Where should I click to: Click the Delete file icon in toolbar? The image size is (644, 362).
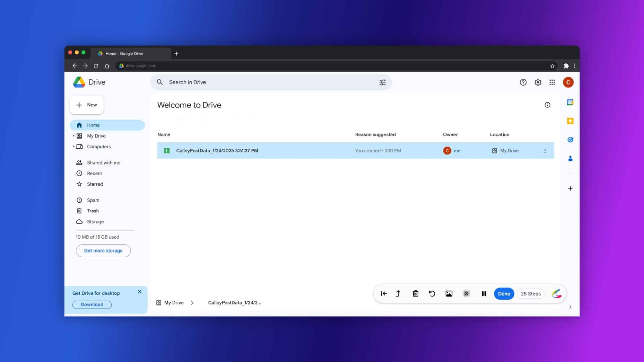tap(415, 293)
